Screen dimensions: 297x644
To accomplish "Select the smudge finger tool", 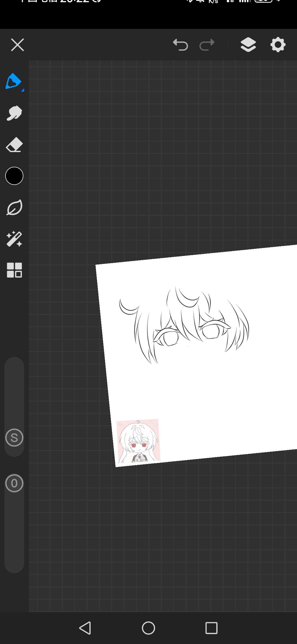I will click(x=14, y=113).
